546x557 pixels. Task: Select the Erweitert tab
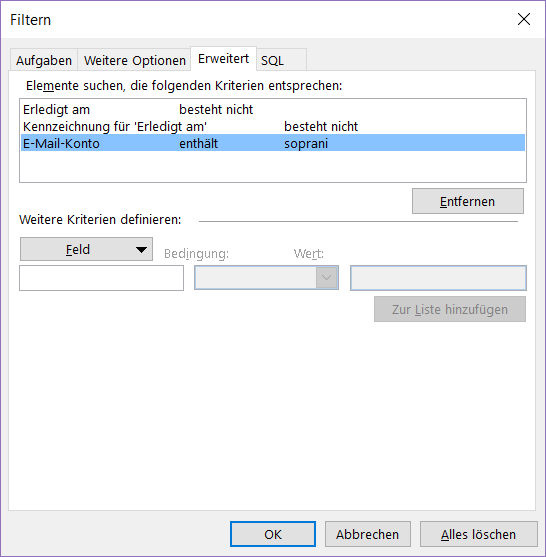pos(223,59)
